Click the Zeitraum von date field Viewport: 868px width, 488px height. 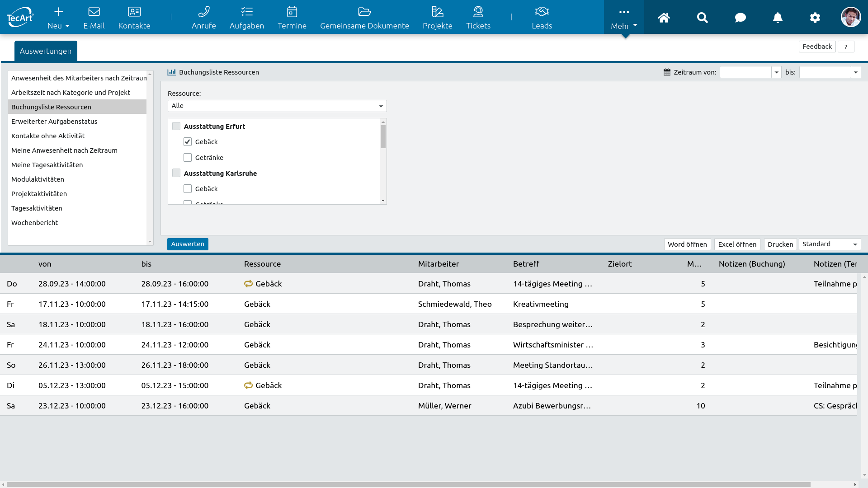(745, 72)
